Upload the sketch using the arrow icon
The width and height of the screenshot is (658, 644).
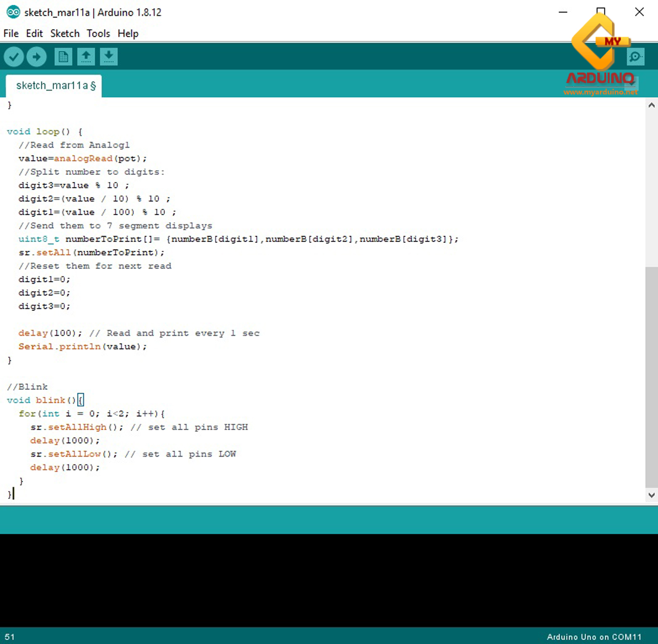36,56
